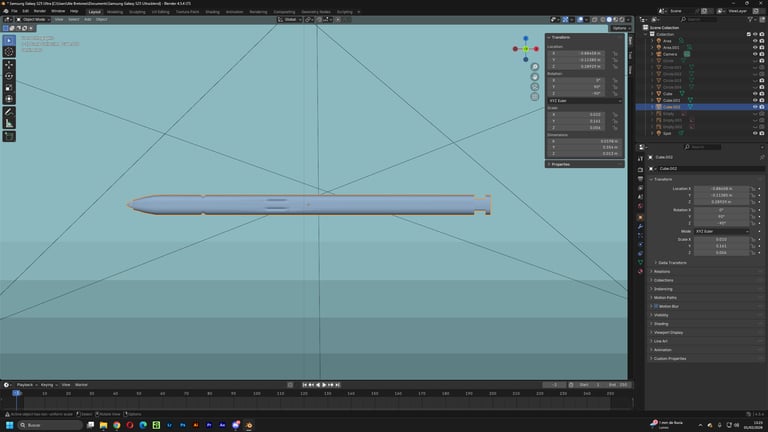Open the viewport Options dropdown

click(x=621, y=28)
